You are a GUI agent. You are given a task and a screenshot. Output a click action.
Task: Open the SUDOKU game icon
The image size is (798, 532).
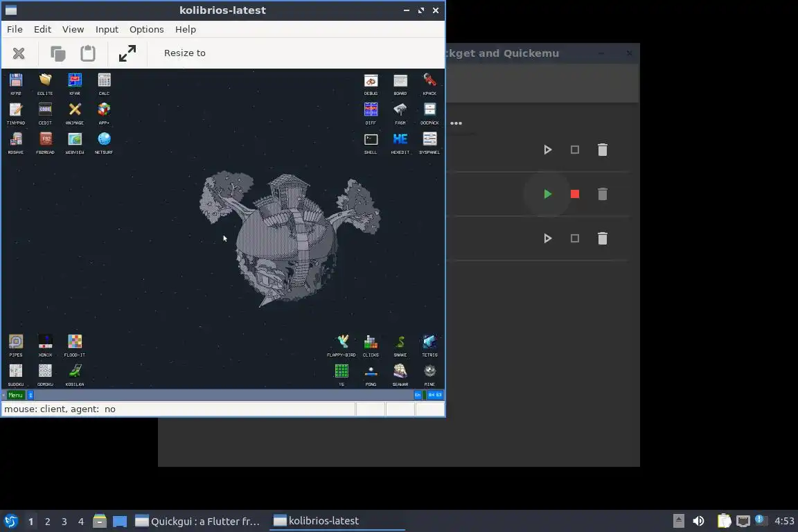point(16,372)
